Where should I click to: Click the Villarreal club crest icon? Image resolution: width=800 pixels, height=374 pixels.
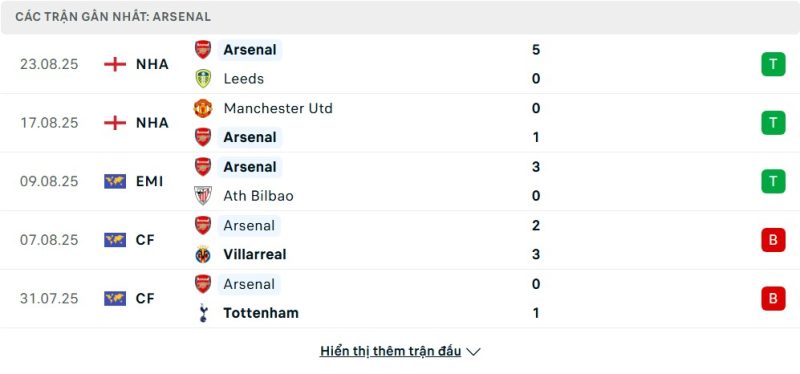203,254
